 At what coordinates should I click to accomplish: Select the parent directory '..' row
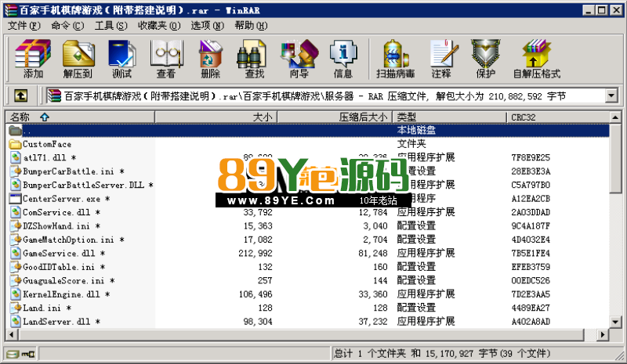click(x=307, y=130)
